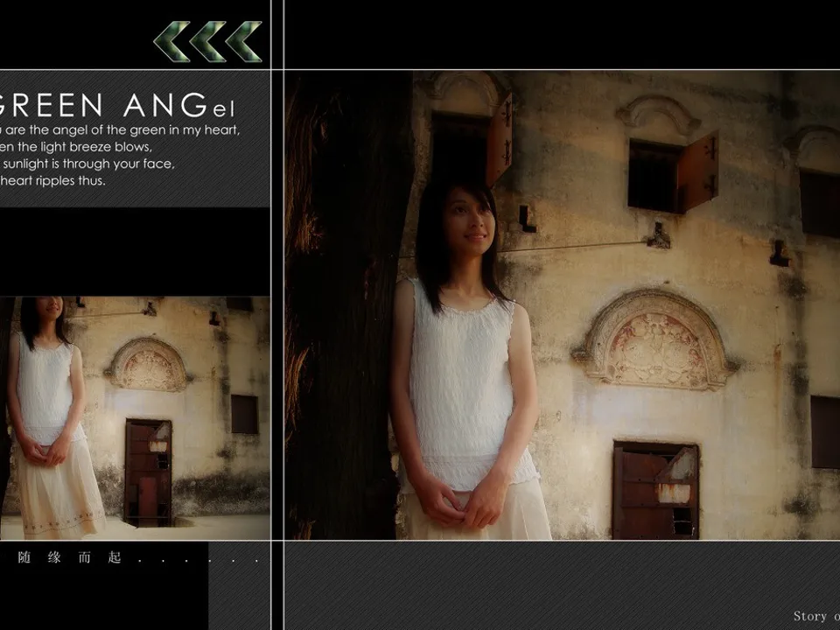Open the small girl photo thumbnail on the left
Image resolution: width=840 pixels, height=630 pixels.
135,417
